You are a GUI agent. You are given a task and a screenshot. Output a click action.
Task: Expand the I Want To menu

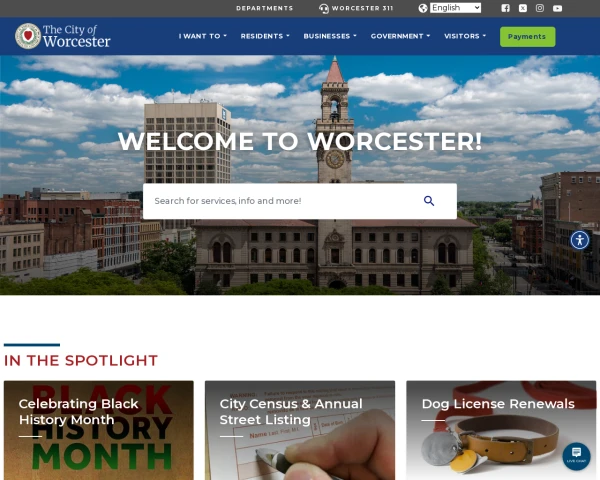(203, 36)
